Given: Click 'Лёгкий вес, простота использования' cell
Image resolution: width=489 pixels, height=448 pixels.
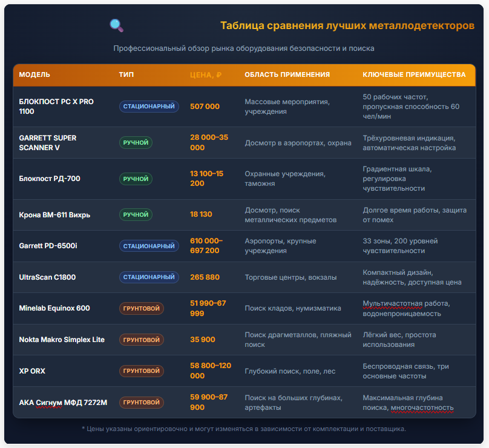Looking at the screenshot, I should [x=399, y=340].
